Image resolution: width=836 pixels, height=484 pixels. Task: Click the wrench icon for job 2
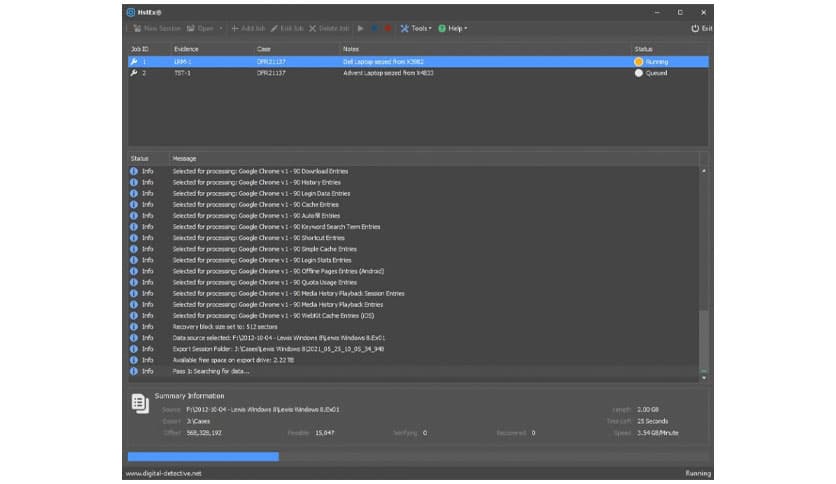[x=134, y=73]
